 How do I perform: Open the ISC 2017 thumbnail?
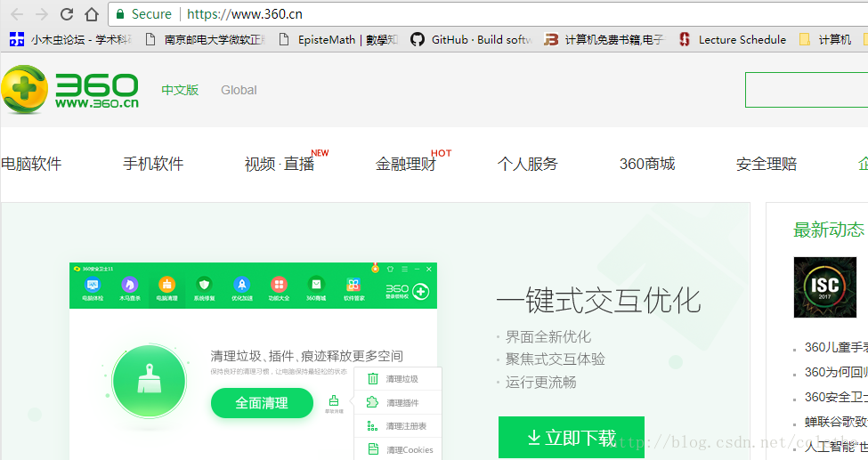coord(824,286)
